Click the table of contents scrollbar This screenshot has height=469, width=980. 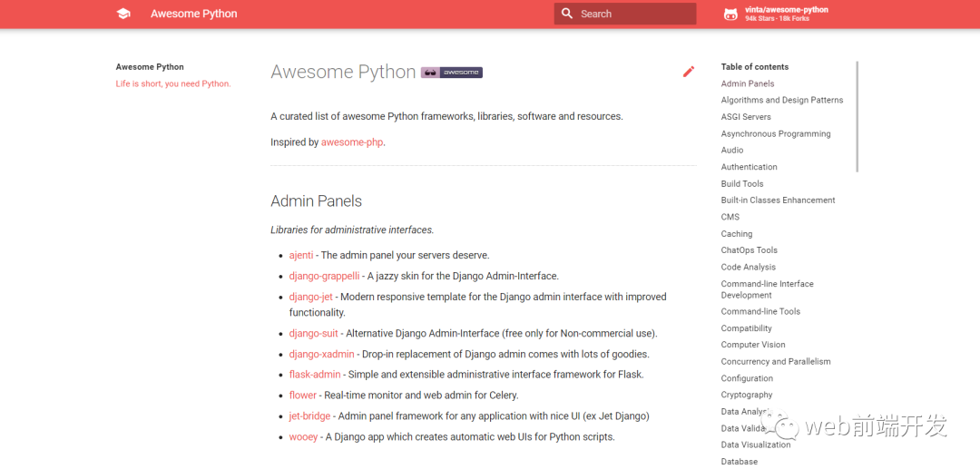(x=857, y=116)
